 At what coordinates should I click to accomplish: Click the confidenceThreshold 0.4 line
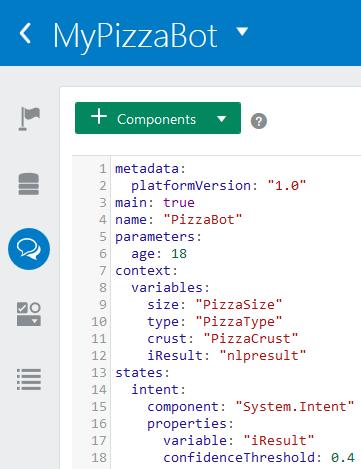(x=259, y=457)
